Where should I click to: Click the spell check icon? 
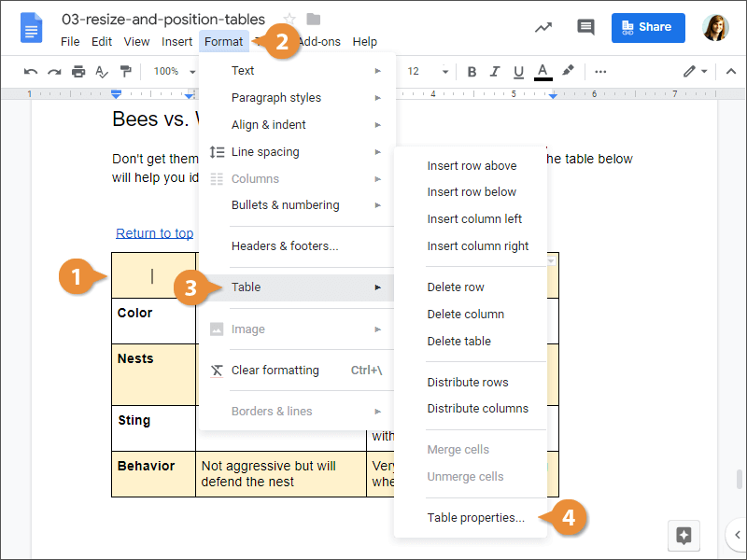[102, 71]
